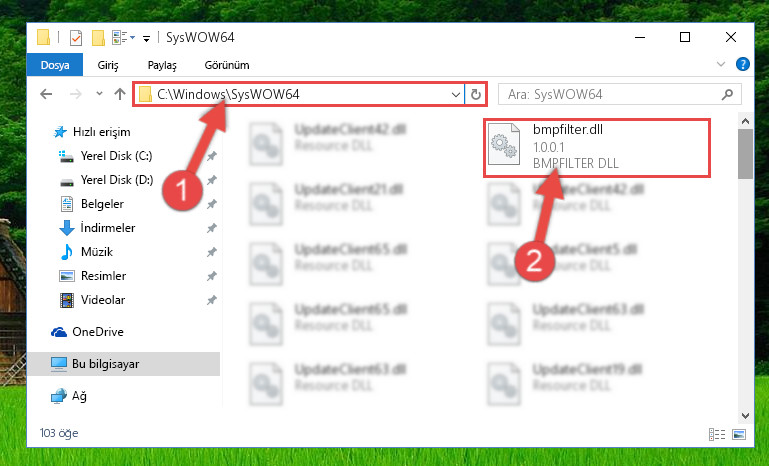This screenshot has width=769, height=466.
Task: Click the Properties icon in title bar
Action: click(76, 38)
